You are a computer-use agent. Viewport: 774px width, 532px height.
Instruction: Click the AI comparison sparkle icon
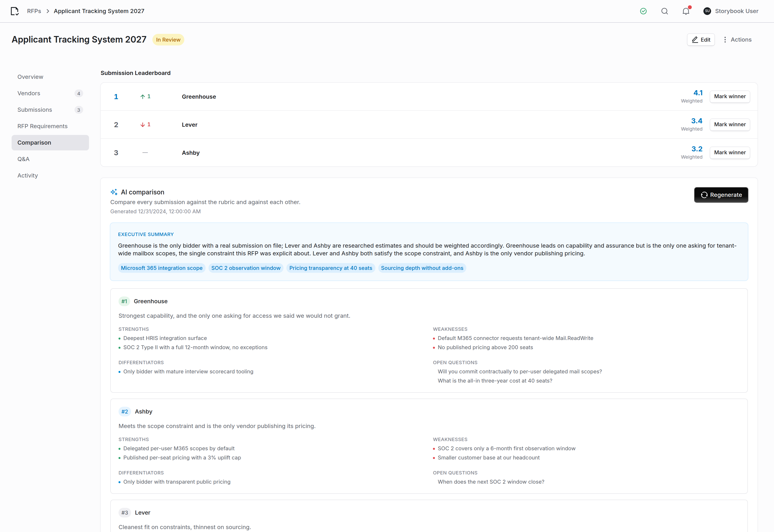click(x=114, y=192)
